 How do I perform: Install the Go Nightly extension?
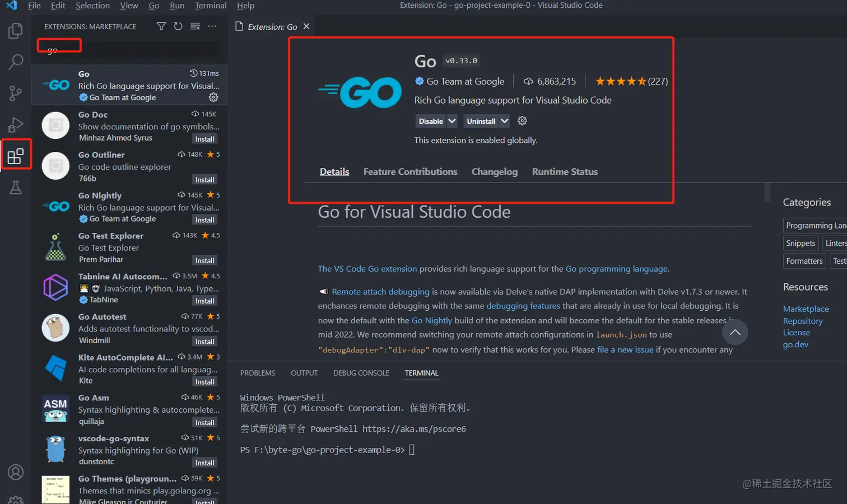pos(204,220)
